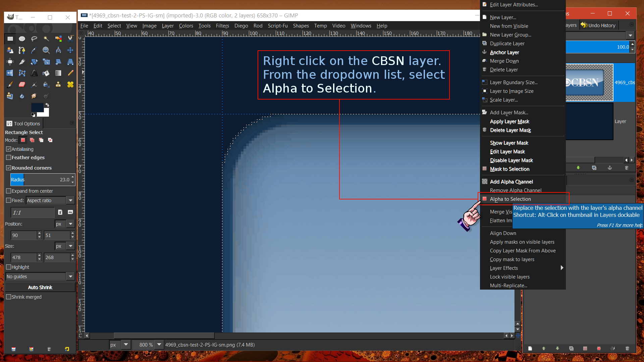Select the Rectangle Select tool
Viewport: 644px width, 362px height.
10,39
